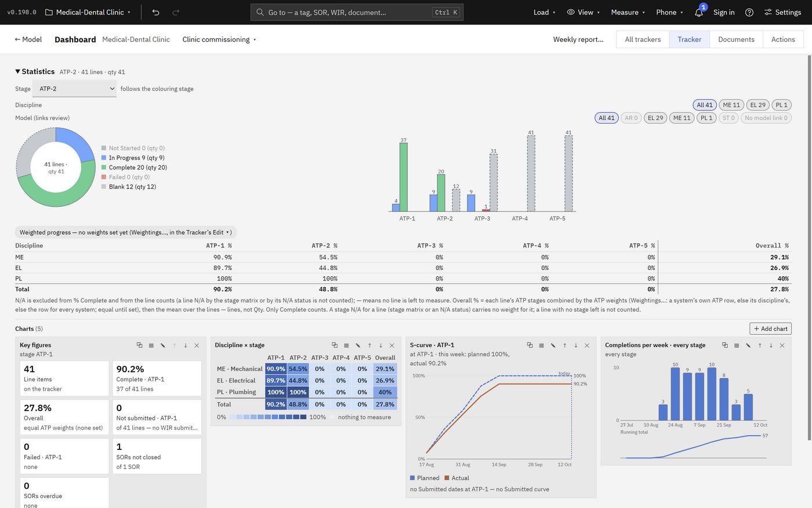Open the Load menu
The image size is (812, 508).
tap(544, 12)
